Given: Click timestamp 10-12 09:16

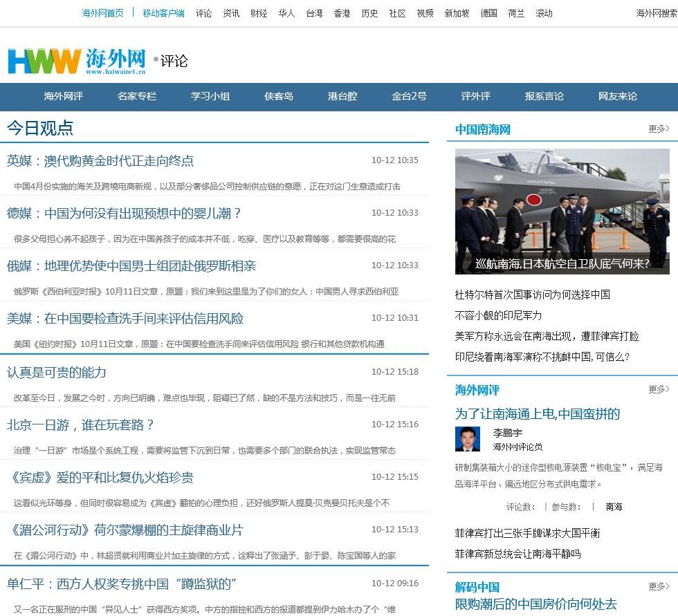Looking at the screenshot, I should click(x=395, y=584).
